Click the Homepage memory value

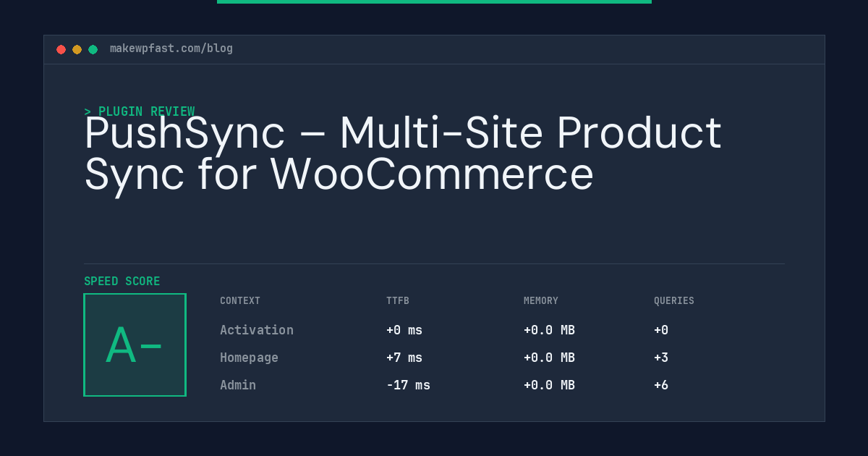(549, 358)
